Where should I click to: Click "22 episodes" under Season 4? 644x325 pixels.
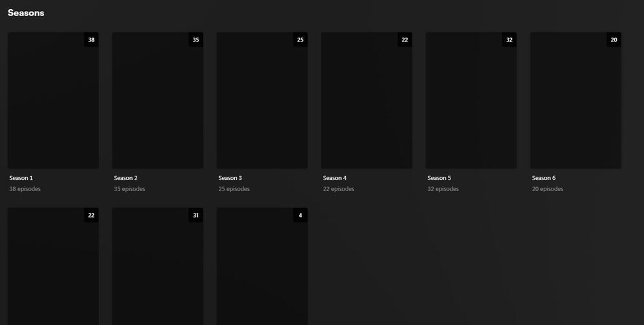click(x=339, y=189)
